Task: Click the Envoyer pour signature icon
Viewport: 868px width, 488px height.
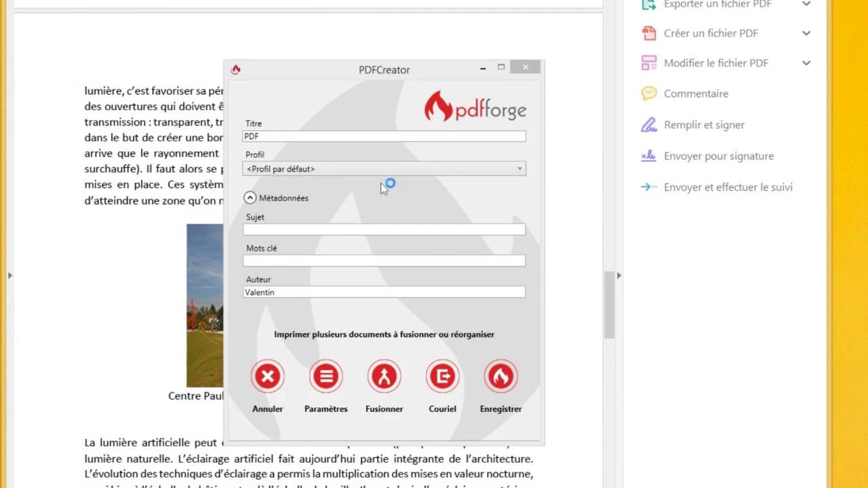Action: click(649, 156)
